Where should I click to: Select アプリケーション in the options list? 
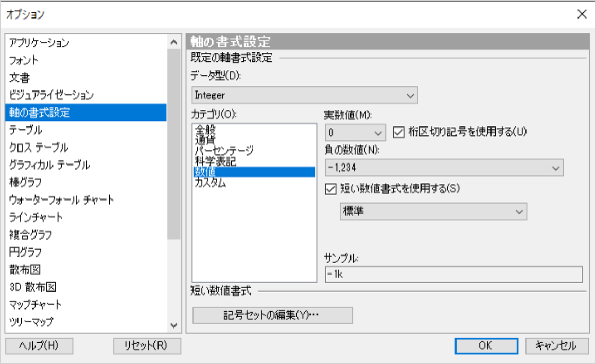point(86,43)
